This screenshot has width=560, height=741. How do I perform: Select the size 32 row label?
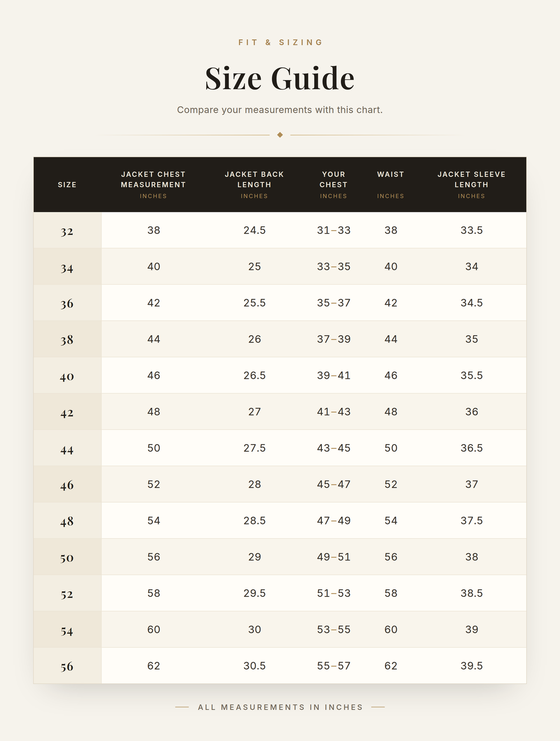(67, 231)
